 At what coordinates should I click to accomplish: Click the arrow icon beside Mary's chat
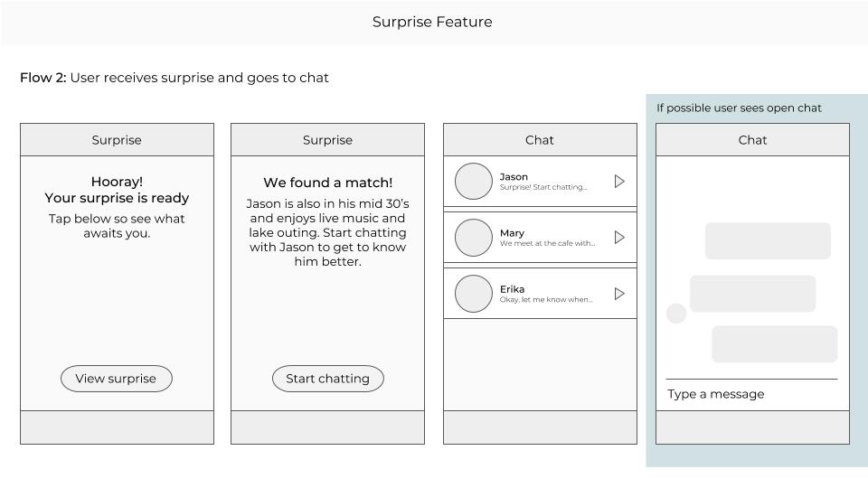[x=619, y=238]
